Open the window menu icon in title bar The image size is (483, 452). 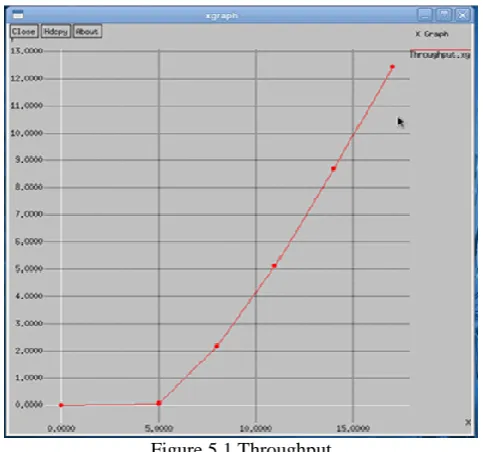[x=18, y=15]
